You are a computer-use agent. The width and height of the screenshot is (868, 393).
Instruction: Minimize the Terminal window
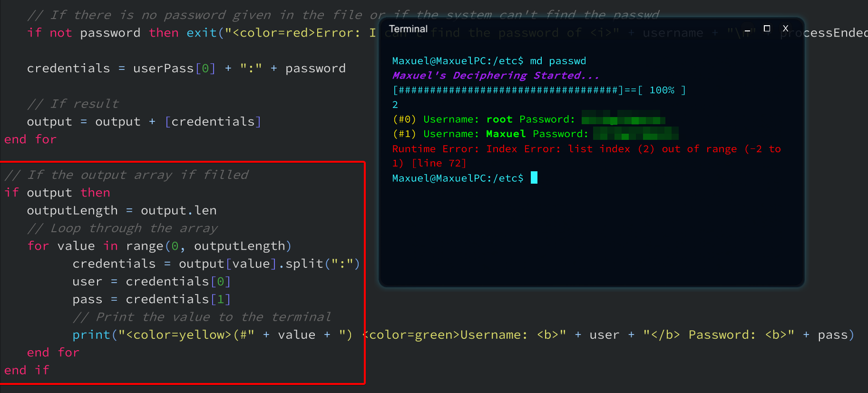pos(747,29)
